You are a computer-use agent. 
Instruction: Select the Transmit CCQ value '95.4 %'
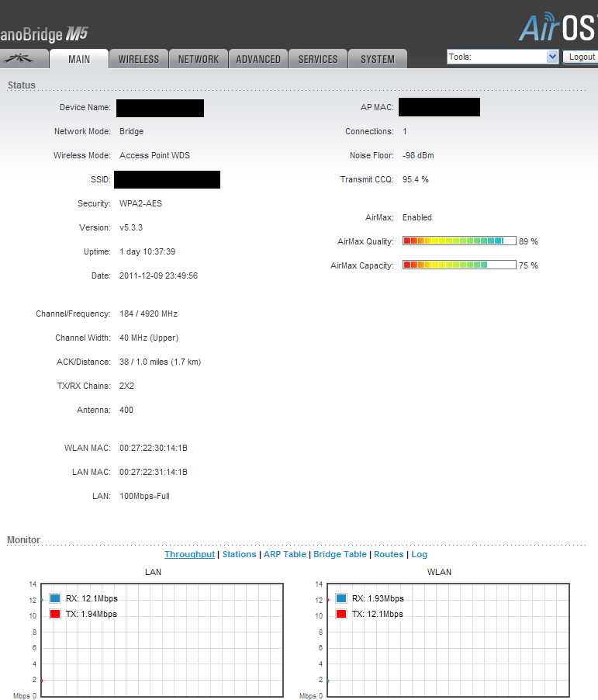click(416, 179)
